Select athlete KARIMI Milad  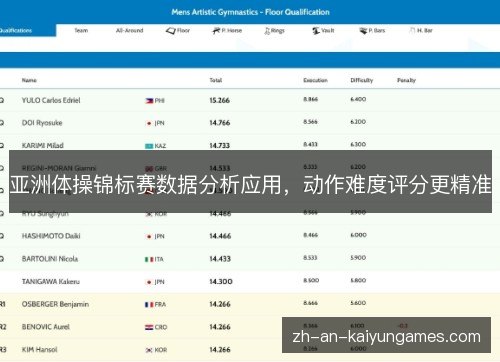click(x=43, y=145)
